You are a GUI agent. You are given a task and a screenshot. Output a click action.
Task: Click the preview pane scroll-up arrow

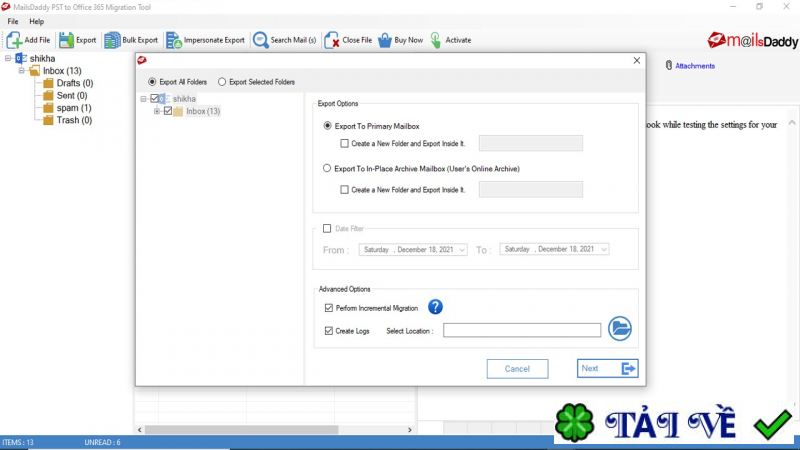tap(792, 122)
